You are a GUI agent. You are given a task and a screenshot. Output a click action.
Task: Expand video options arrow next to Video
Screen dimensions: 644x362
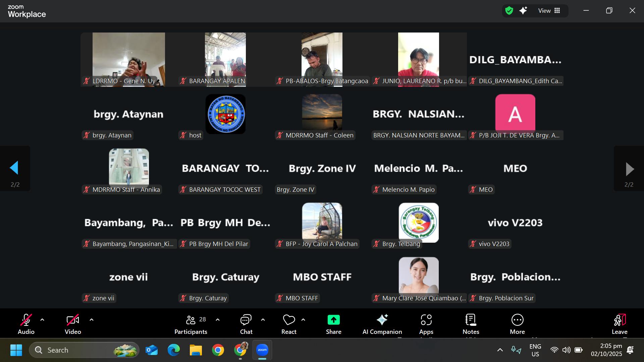click(92, 320)
